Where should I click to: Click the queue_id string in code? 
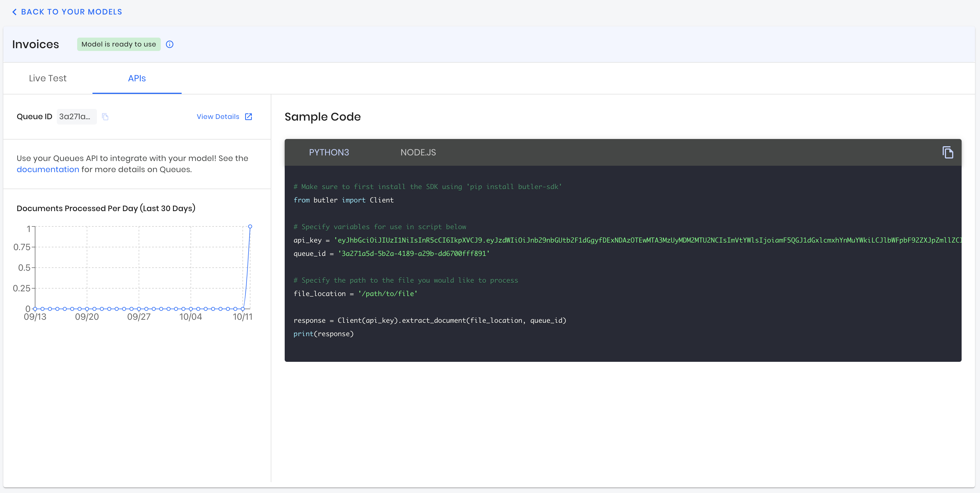pyautogui.click(x=413, y=253)
